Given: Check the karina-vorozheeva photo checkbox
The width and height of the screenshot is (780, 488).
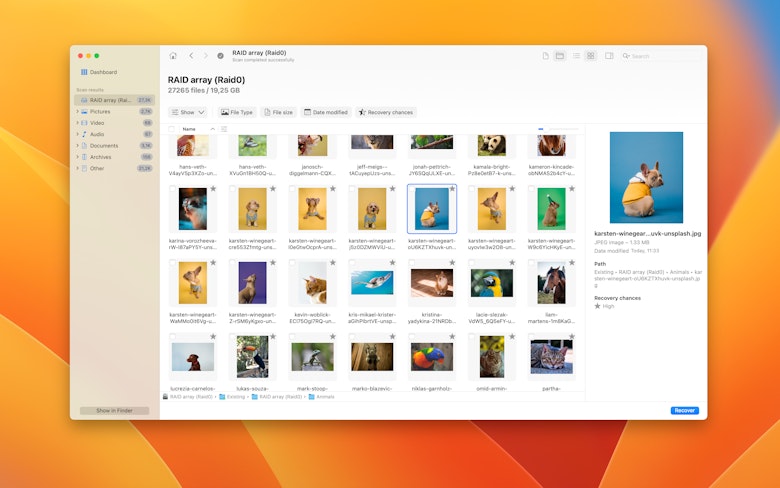Looking at the screenshot, I should pos(173,189).
